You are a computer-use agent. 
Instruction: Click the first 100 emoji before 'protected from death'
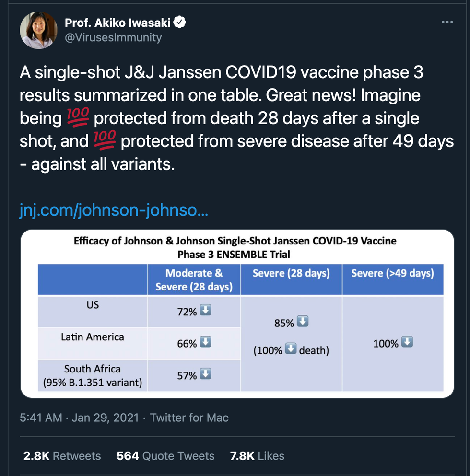click(x=77, y=118)
